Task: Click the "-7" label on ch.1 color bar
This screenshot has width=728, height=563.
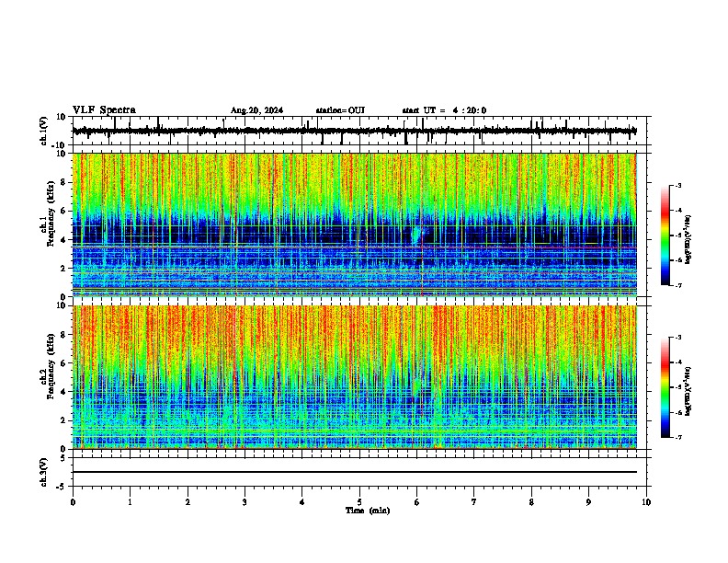Action: [677, 285]
